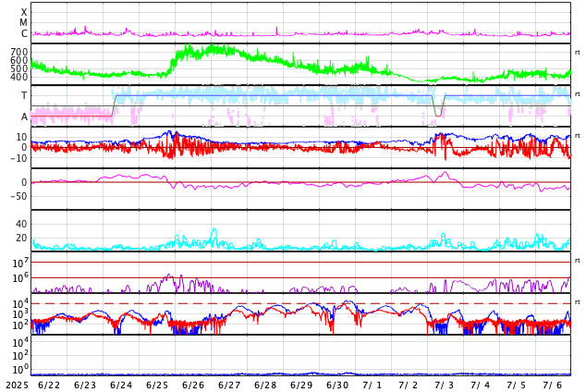Select the 6/29 date label
This screenshot has height=392, width=586.
[x=301, y=385]
